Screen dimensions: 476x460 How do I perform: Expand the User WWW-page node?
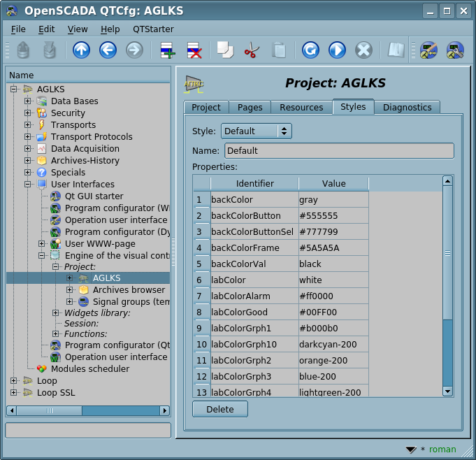coord(42,243)
